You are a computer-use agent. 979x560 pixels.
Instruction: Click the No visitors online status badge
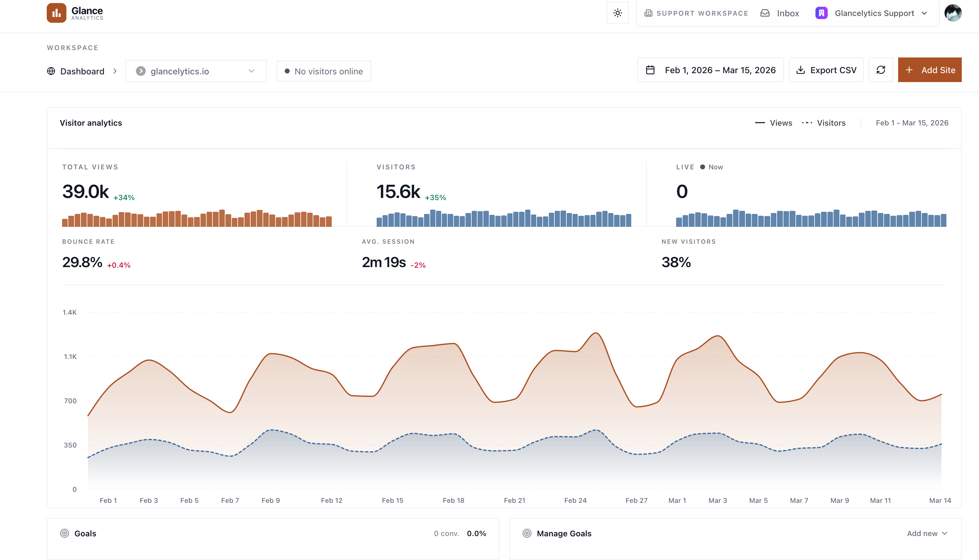[x=324, y=71]
